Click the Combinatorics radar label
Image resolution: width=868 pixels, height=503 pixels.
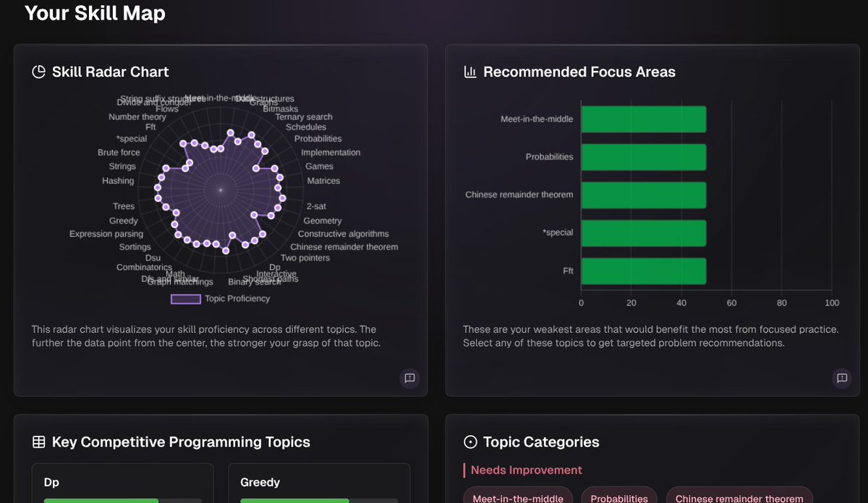144,268
